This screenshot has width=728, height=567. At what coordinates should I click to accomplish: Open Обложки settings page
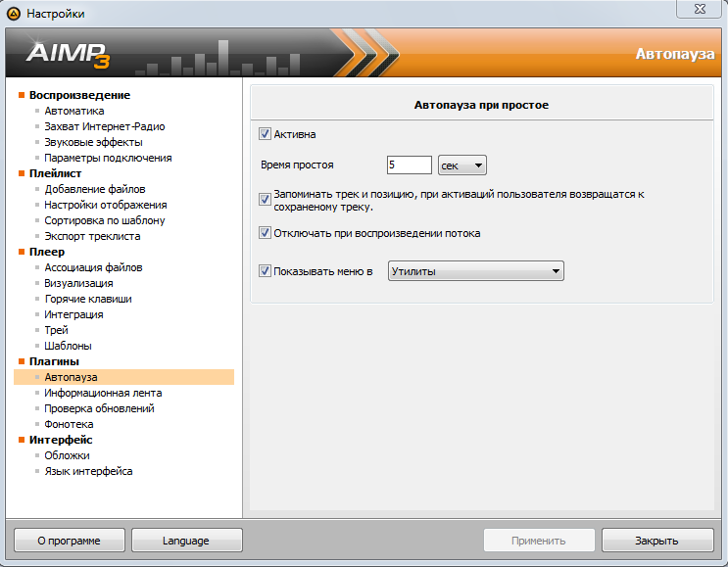tap(67, 455)
